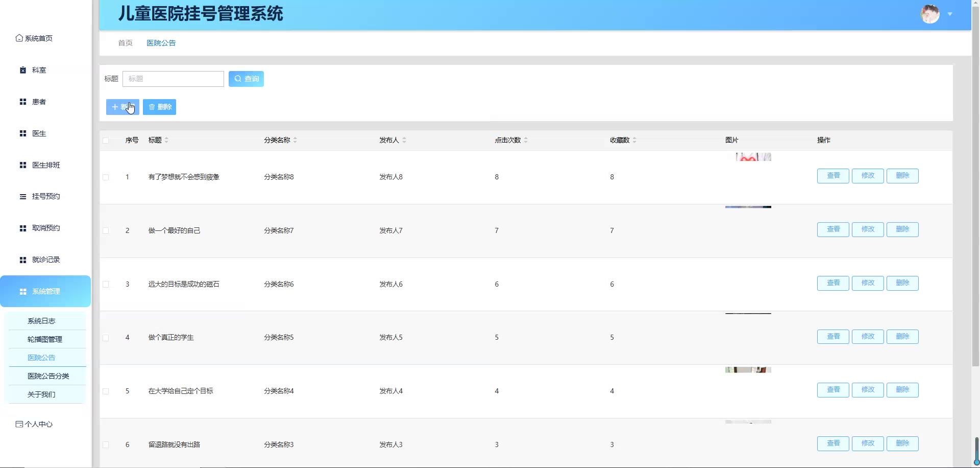This screenshot has height=468, width=980.
Task: Sort the table by 标题 column
Action: 166,140
